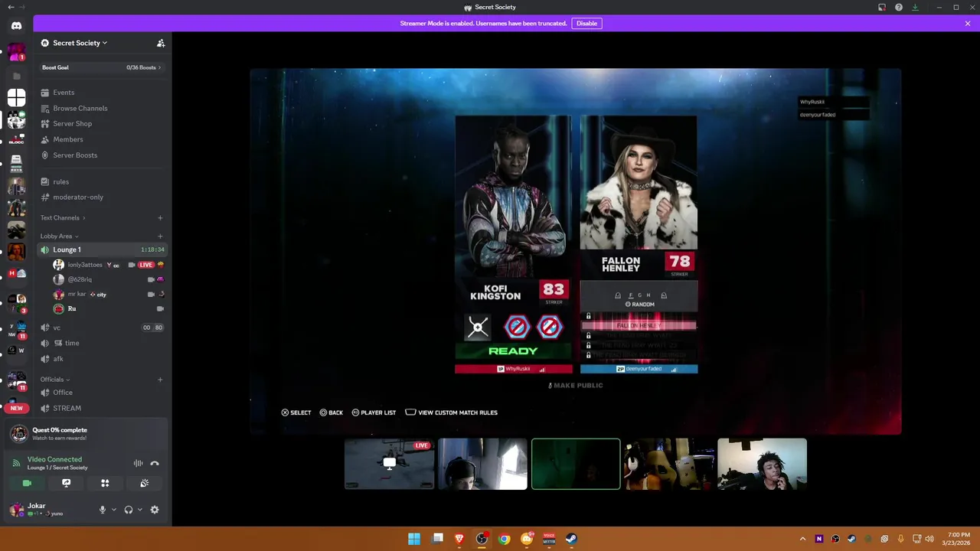
Task: Click the green download update icon
Action: click(915, 7)
